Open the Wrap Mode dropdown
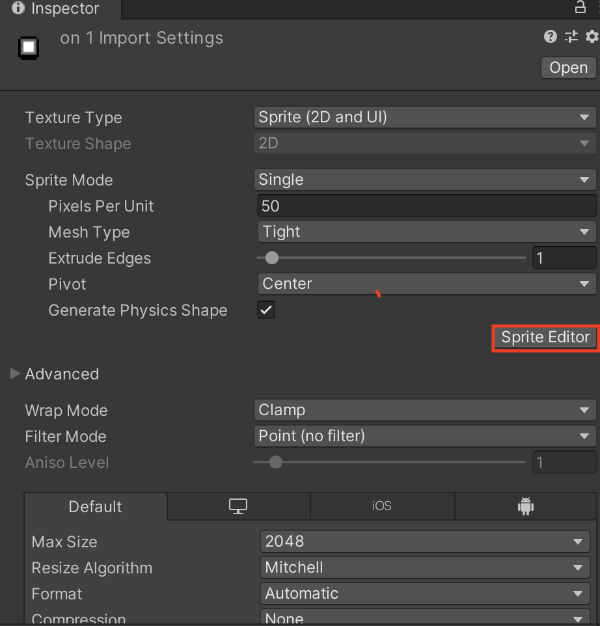600x626 pixels. point(425,410)
